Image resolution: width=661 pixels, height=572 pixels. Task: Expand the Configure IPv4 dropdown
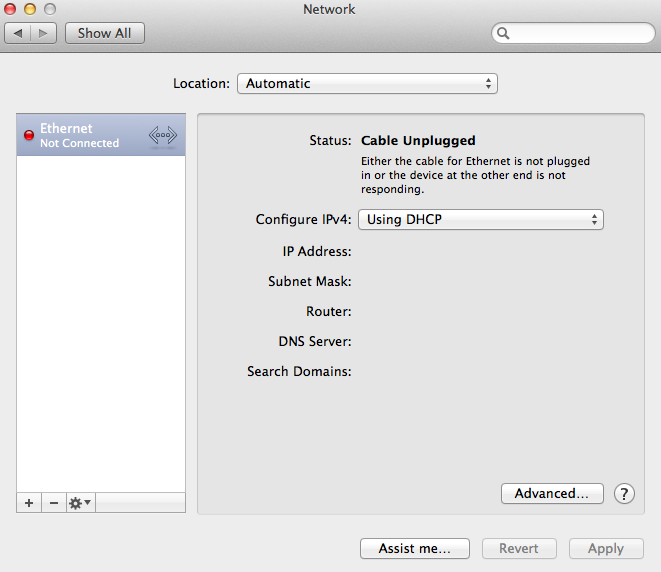pos(481,219)
